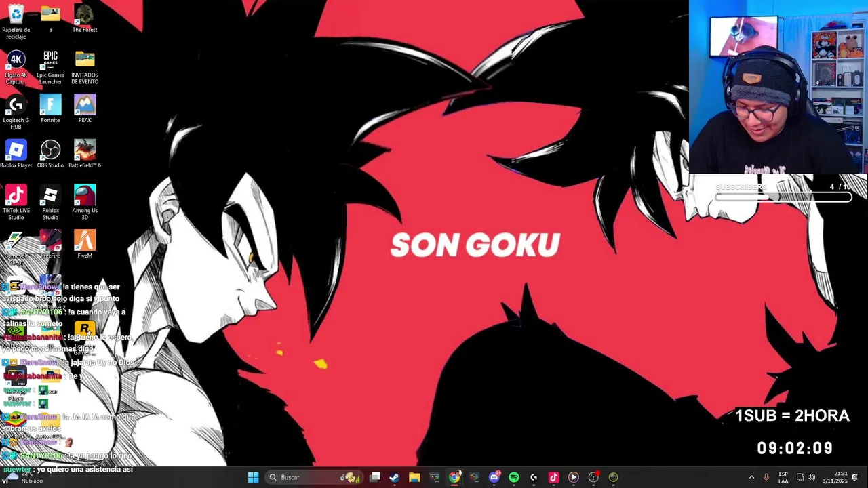Viewport: 868px width, 488px height.
Task: Open the Windows Start menu
Action: pyautogui.click(x=253, y=477)
